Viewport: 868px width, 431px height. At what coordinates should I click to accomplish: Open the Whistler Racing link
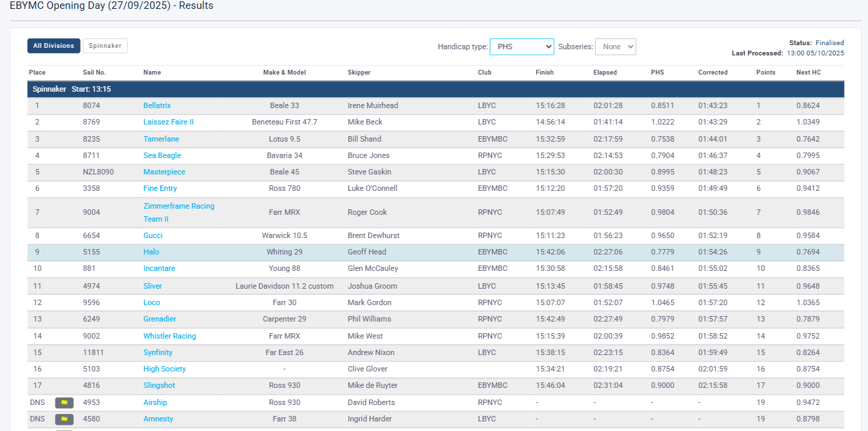[170, 336]
